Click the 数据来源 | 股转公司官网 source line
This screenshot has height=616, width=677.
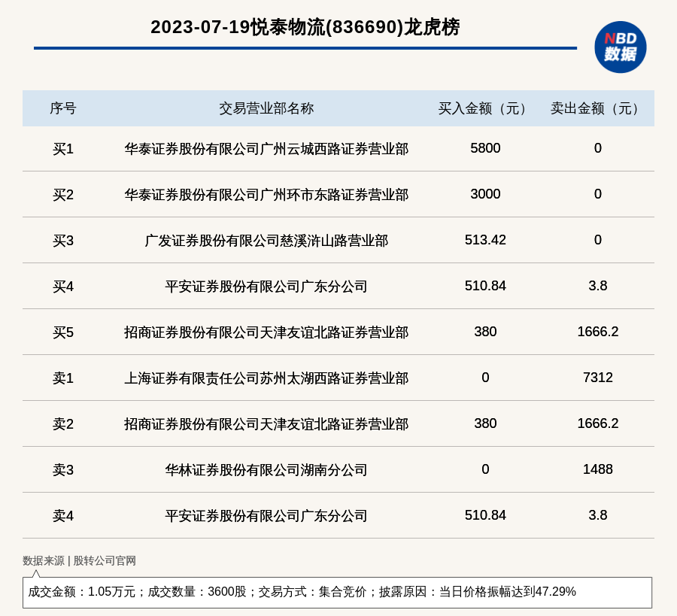tap(80, 561)
